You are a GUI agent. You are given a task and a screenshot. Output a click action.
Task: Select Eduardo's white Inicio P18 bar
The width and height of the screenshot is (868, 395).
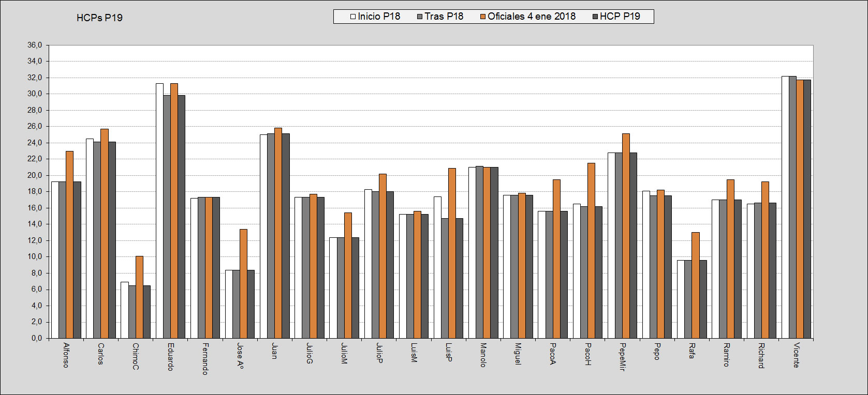[159, 210]
